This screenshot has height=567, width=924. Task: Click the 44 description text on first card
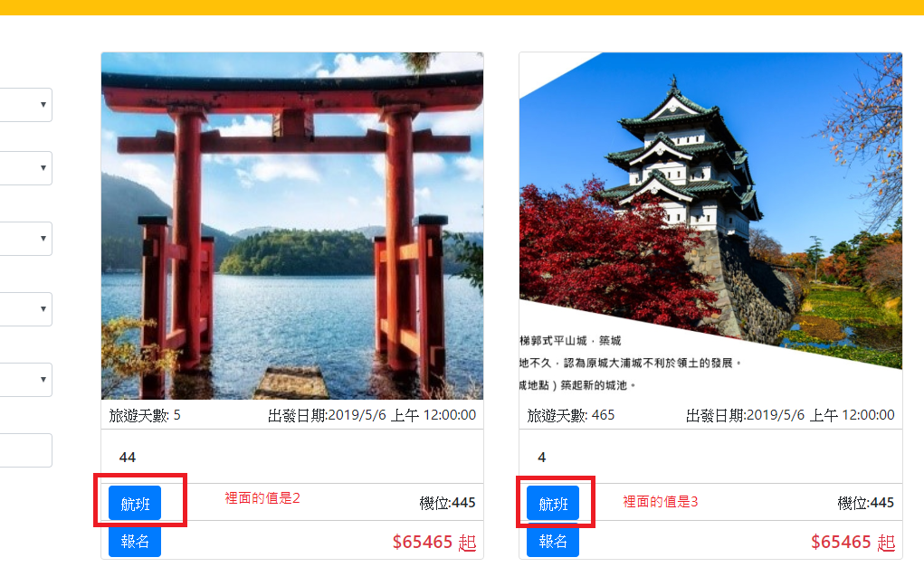click(x=128, y=458)
